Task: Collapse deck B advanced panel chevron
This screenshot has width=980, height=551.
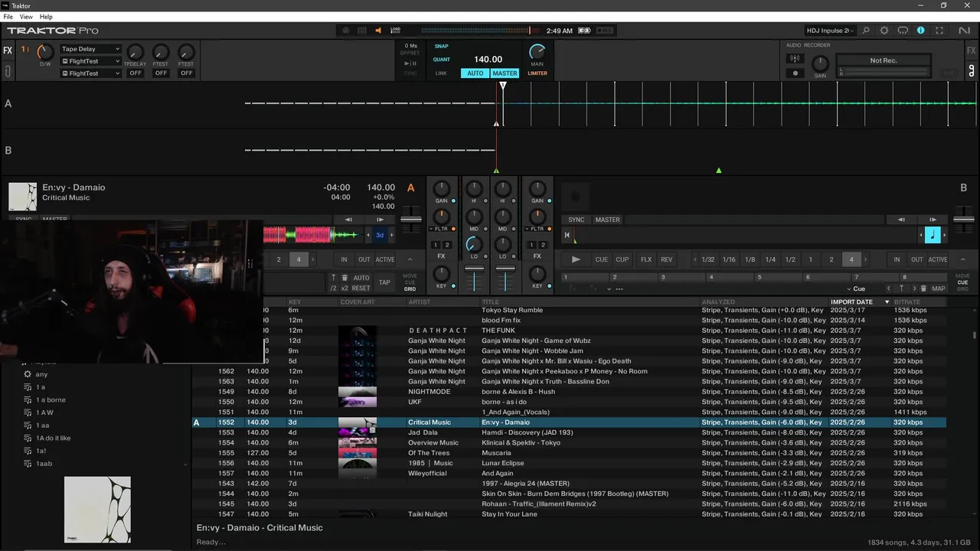Action: pyautogui.click(x=962, y=259)
